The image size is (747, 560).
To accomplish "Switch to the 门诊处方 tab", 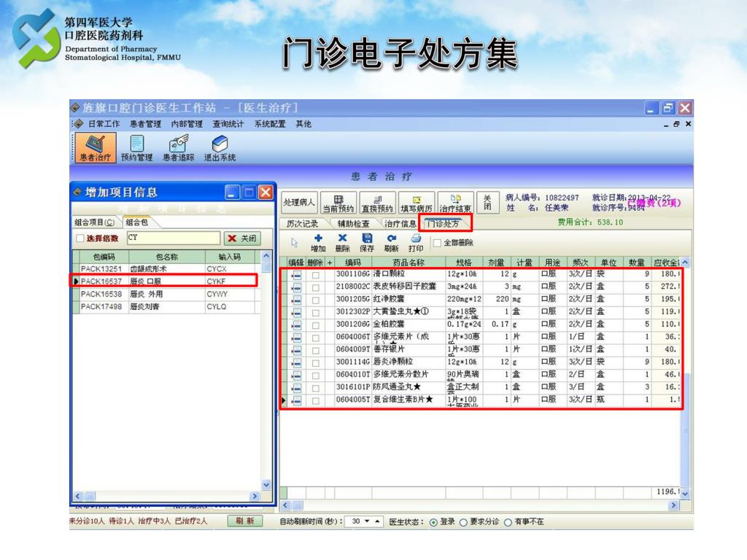I will pyautogui.click(x=443, y=223).
